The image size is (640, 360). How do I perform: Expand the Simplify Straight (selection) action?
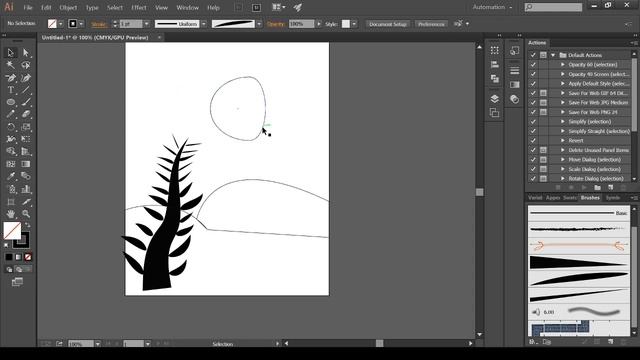pos(563,131)
